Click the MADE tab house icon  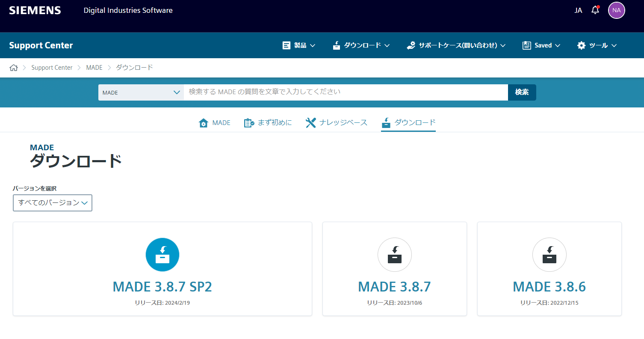[204, 123]
